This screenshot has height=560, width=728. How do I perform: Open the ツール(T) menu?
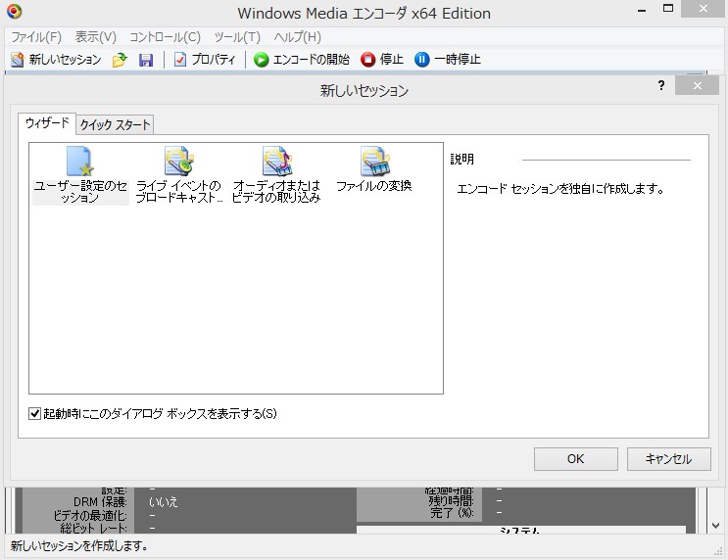coord(237,36)
